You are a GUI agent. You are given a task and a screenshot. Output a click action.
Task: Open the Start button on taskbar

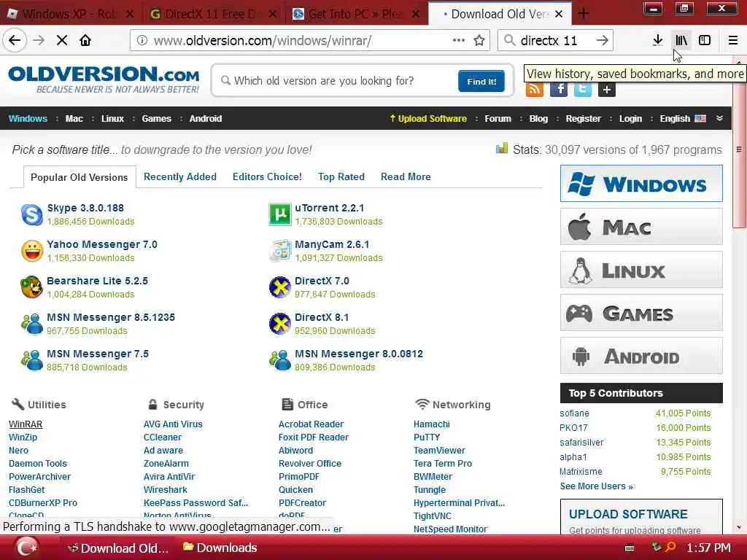pyautogui.click(x=27, y=548)
